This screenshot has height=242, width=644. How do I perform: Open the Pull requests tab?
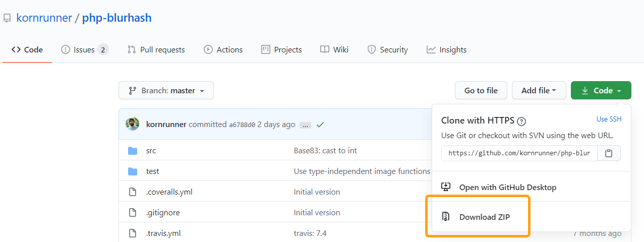[156, 49]
